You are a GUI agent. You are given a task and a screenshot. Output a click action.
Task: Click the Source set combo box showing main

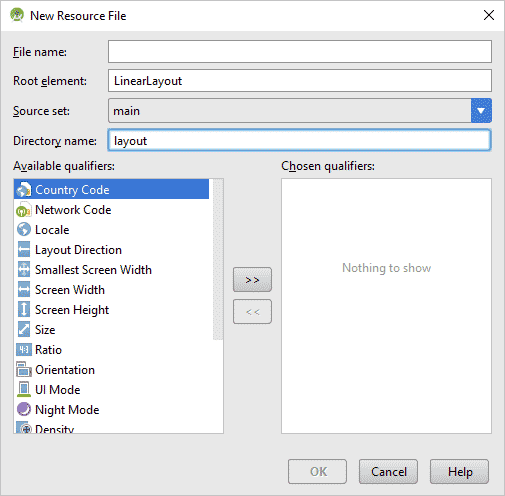coord(300,111)
